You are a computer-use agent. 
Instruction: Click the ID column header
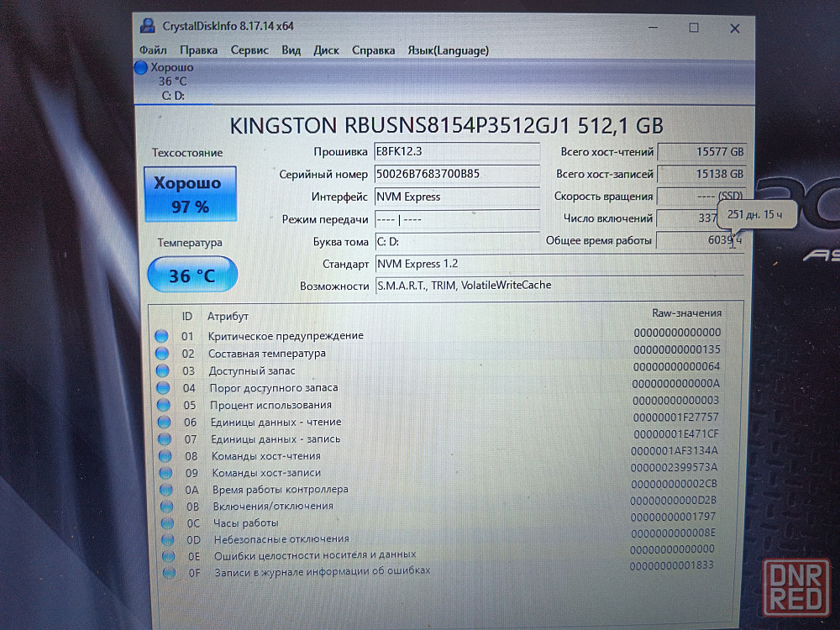click(187, 316)
